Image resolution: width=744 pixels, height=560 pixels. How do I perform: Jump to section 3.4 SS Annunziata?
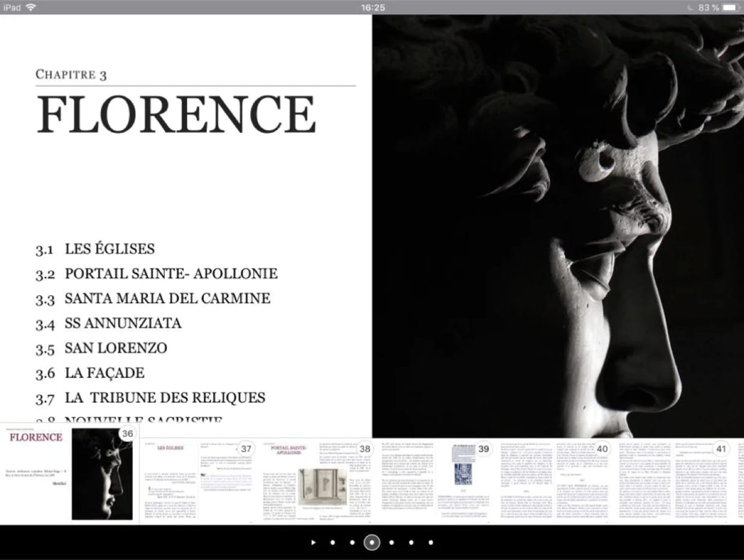123,323
